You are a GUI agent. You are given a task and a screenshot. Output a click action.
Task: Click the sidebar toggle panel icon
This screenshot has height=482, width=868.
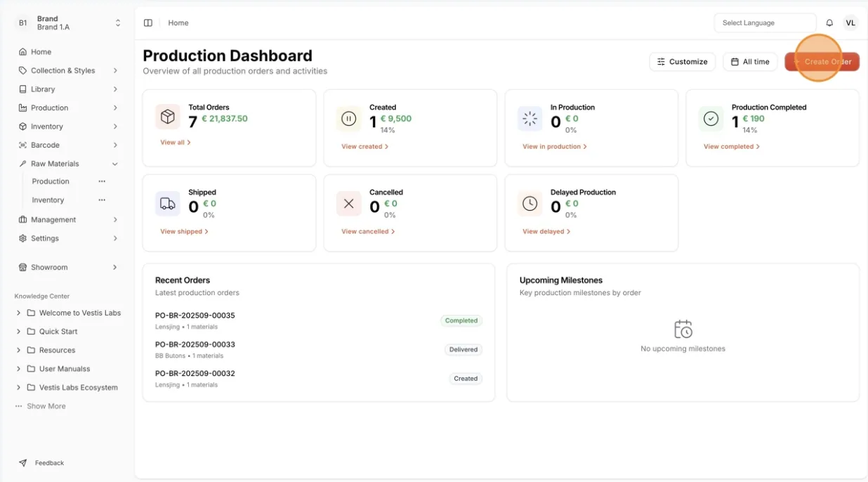(148, 23)
